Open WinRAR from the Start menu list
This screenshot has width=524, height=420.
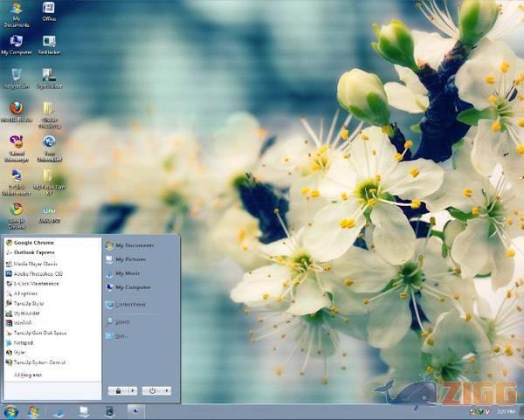click(x=24, y=322)
